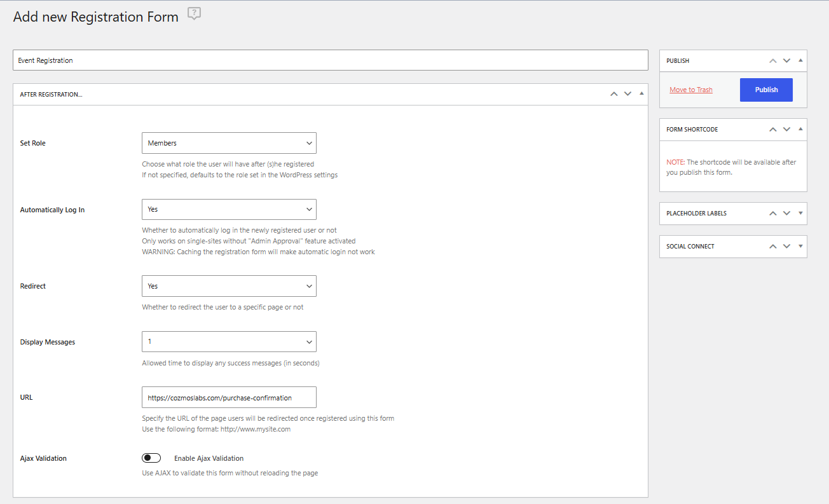Expand the Placeholder Labels panel

coord(800,214)
